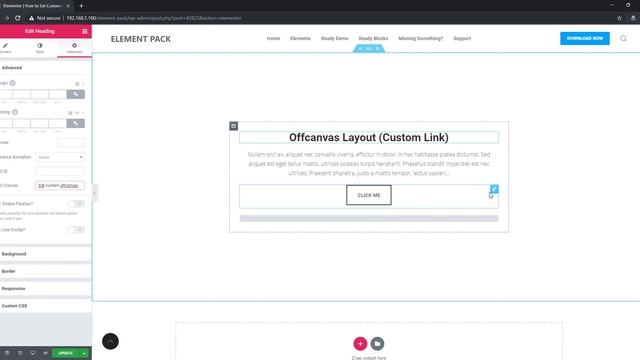Toggle the Enable Parallax switch
Image resolution: width=640 pixels, height=360 pixels.
coord(76,204)
